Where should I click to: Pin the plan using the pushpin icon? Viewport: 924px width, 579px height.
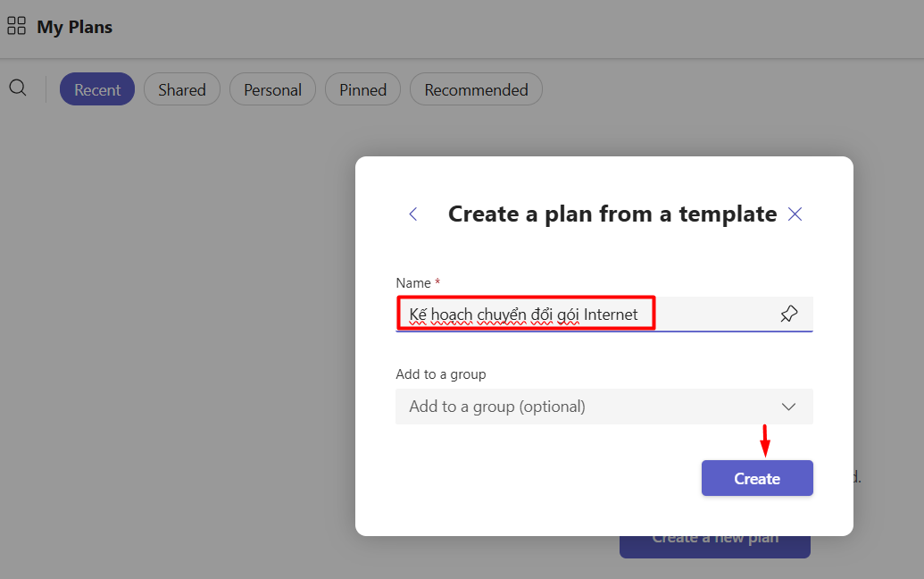[788, 314]
